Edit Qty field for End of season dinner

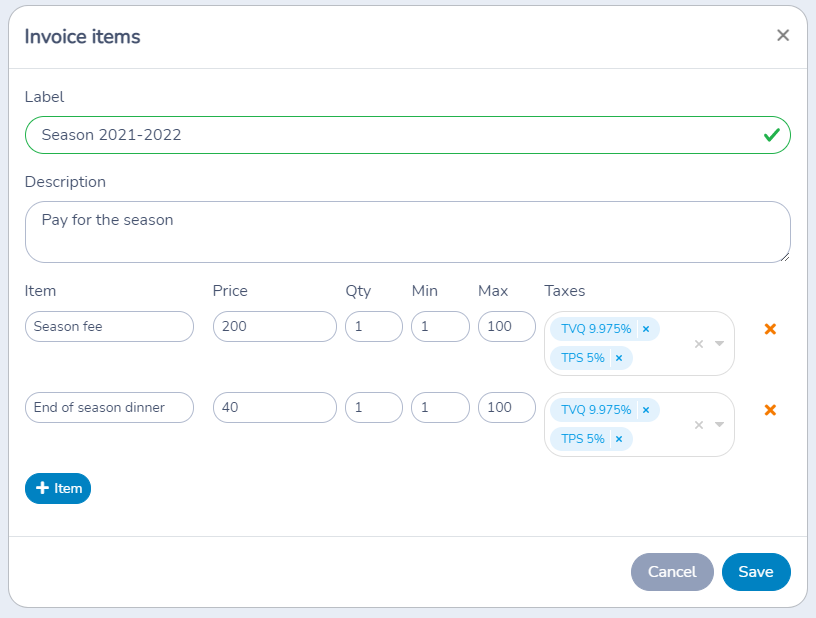(x=374, y=407)
